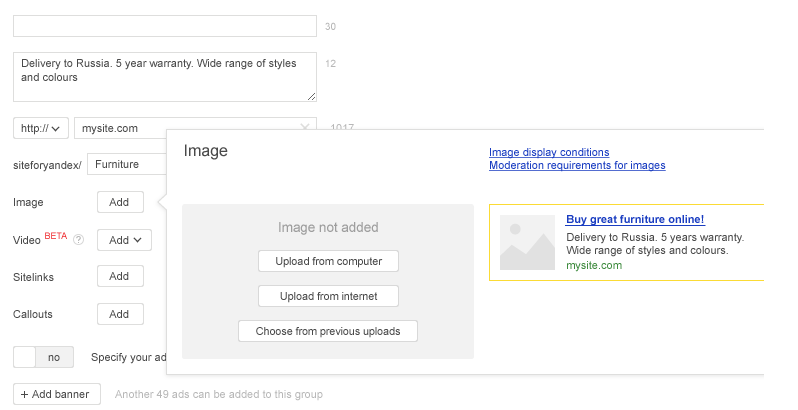Click Upload from computer button
This screenshot has height=410, width=798.
pos(328,261)
